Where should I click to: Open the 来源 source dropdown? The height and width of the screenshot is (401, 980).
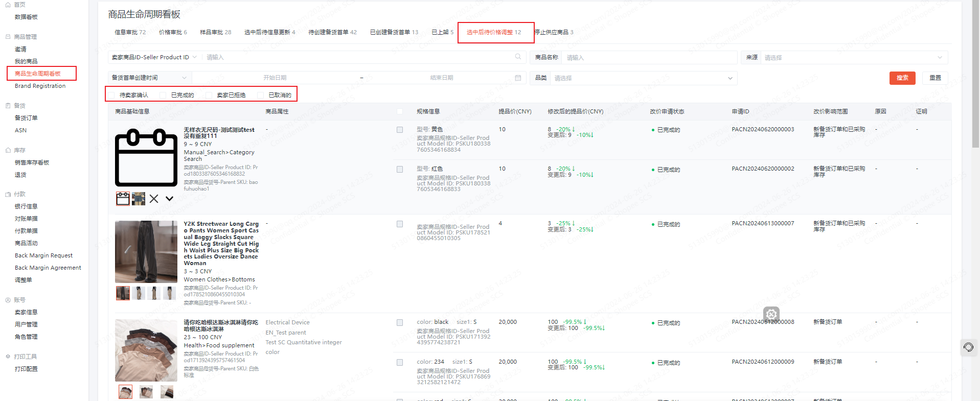pos(854,58)
